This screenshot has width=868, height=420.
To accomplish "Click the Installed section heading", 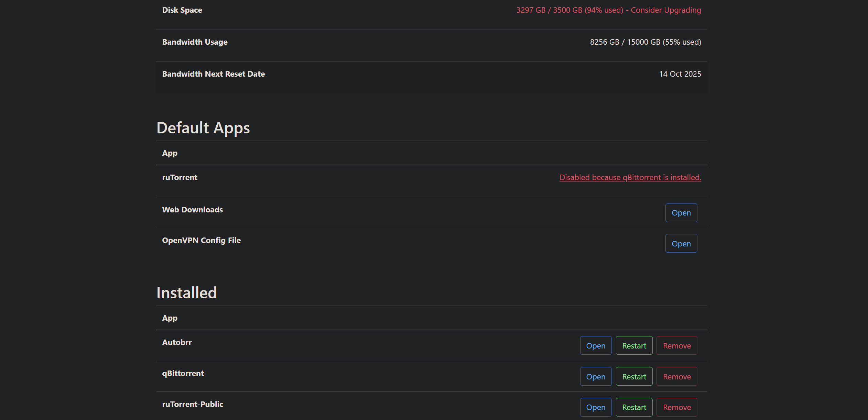I will (186, 293).
